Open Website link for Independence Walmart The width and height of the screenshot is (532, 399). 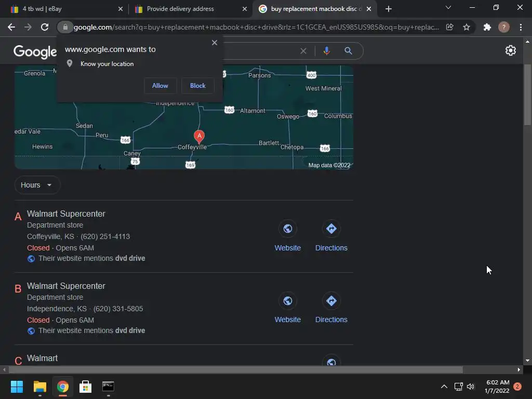click(x=288, y=320)
